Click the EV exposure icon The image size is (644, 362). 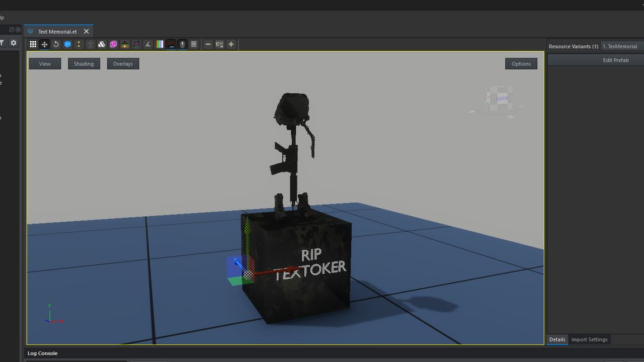click(x=219, y=44)
